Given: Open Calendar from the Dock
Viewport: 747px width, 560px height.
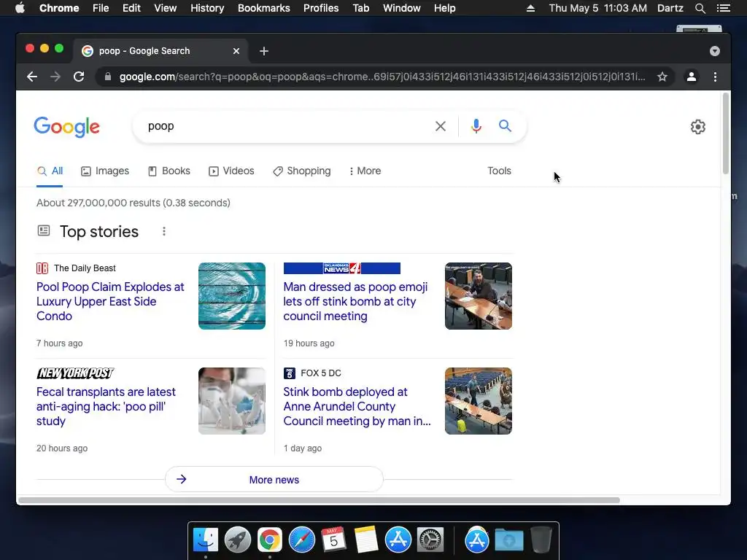Looking at the screenshot, I should pyautogui.click(x=333, y=540).
